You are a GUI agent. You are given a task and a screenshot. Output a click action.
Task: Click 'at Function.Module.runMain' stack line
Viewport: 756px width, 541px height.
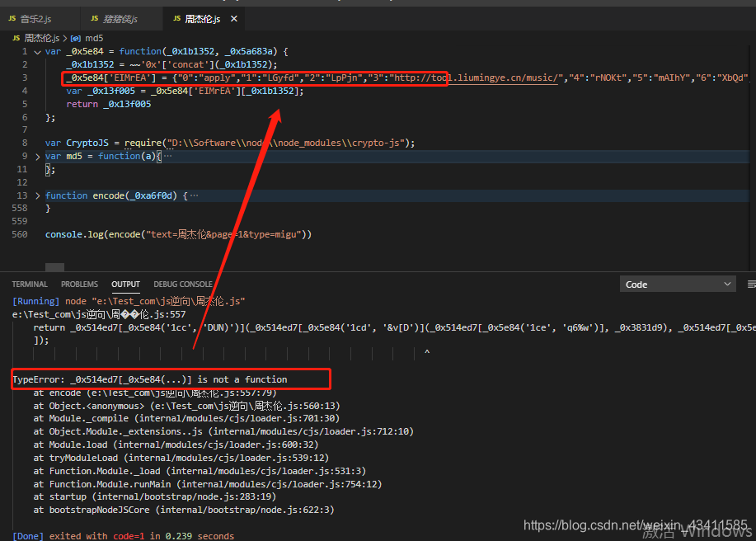point(208,483)
